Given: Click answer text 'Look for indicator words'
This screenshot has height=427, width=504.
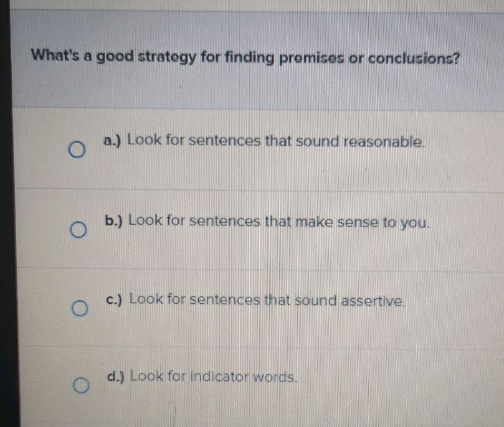Looking at the screenshot, I should [215, 377].
